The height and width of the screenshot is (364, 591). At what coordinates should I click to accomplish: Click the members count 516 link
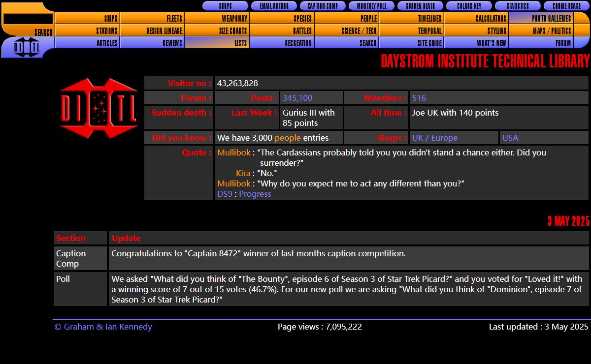(419, 98)
